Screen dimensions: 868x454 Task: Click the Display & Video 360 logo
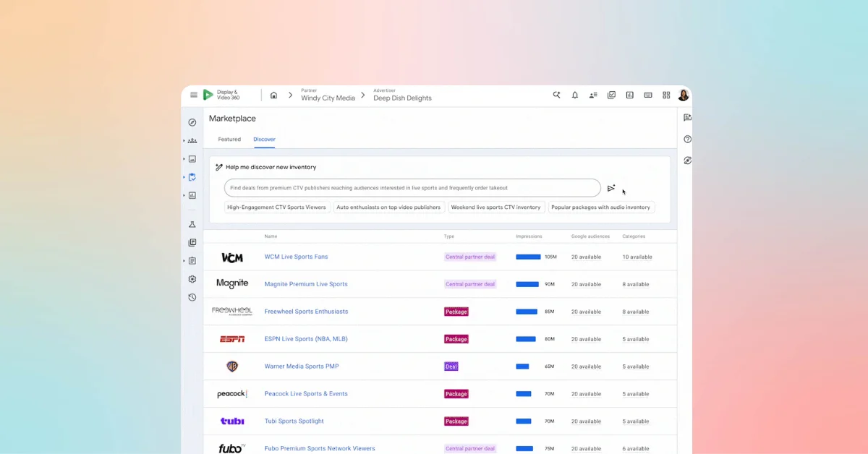221,95
